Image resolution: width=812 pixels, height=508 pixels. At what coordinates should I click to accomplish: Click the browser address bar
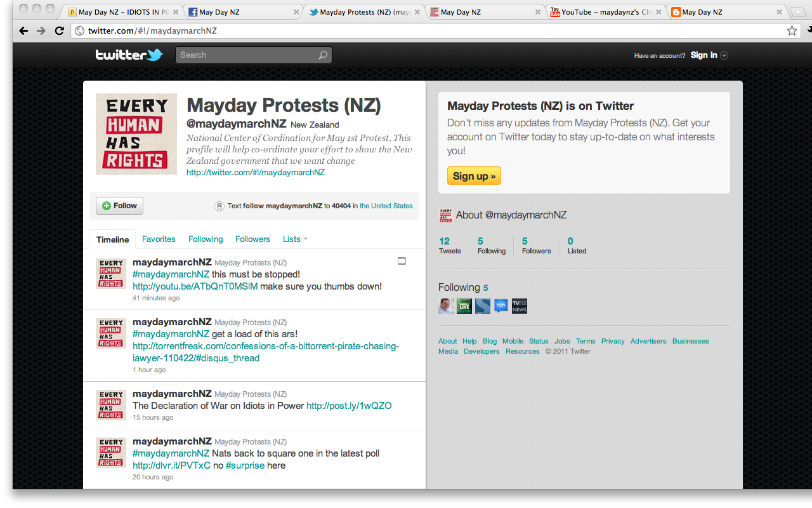pyautogui.click(x=435, y=30)
